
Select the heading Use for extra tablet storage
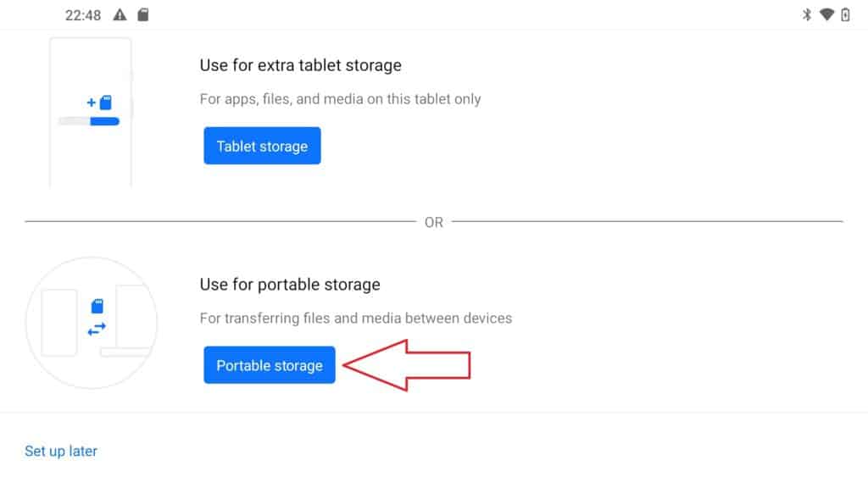click(x=300, y=65)
